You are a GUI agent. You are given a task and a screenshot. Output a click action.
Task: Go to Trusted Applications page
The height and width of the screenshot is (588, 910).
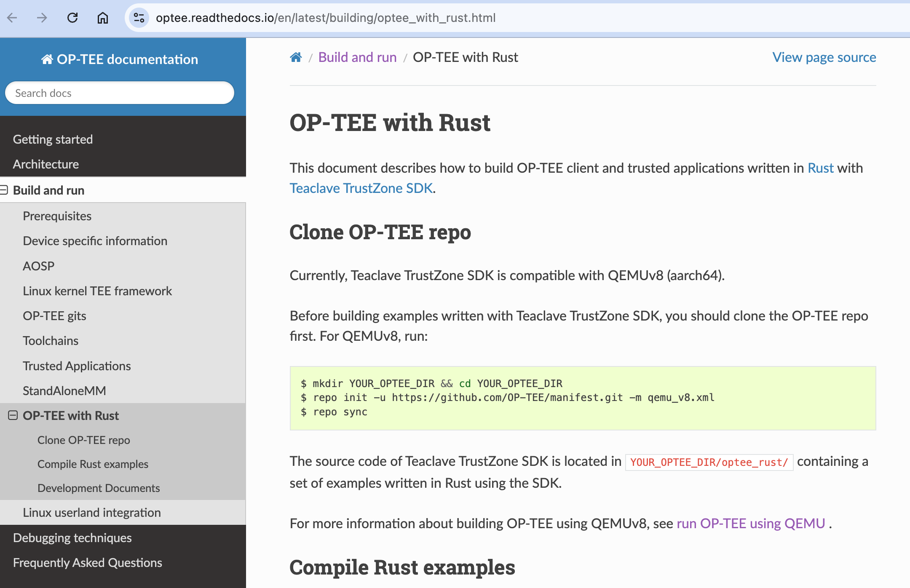click(x=77, y=366)
